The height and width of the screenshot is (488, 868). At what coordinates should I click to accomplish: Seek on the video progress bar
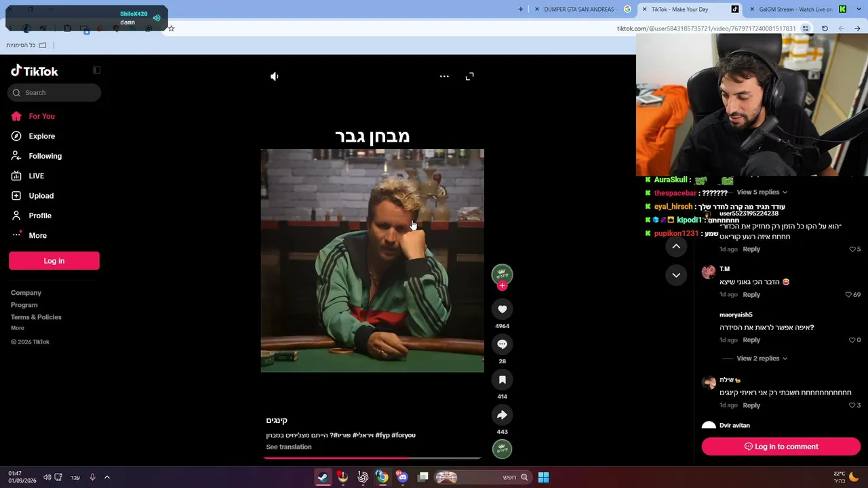[372, 458]
